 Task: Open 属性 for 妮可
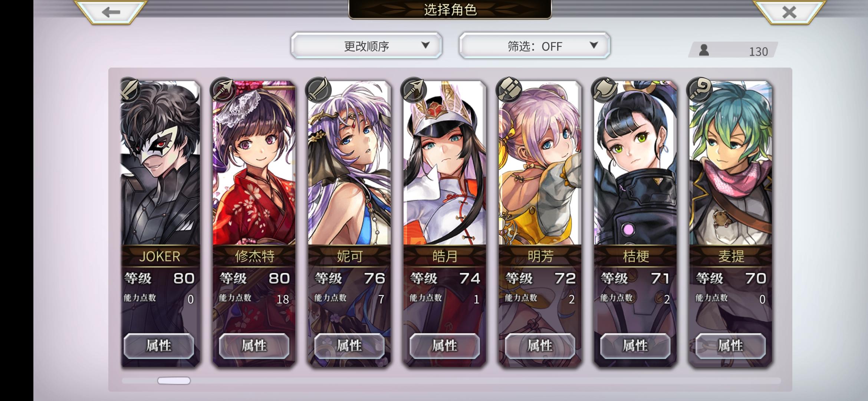(x=349, y=346)
